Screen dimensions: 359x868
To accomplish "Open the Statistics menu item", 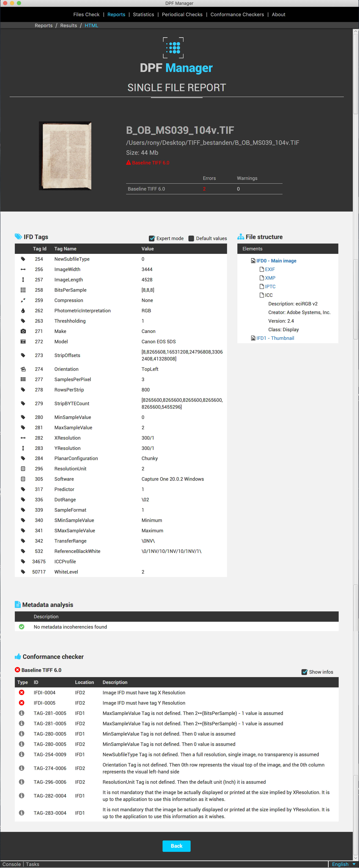I will pyautogui.click(x=143, y=14).
